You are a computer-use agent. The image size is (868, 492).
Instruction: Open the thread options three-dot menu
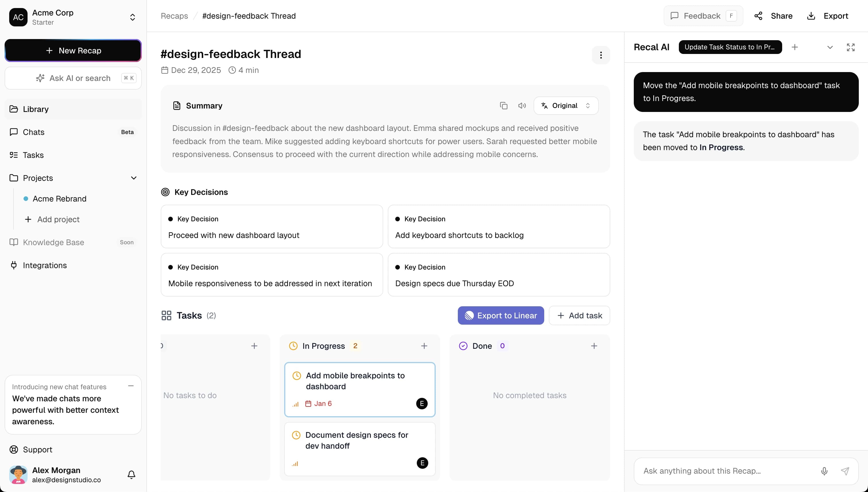point(601,55)
